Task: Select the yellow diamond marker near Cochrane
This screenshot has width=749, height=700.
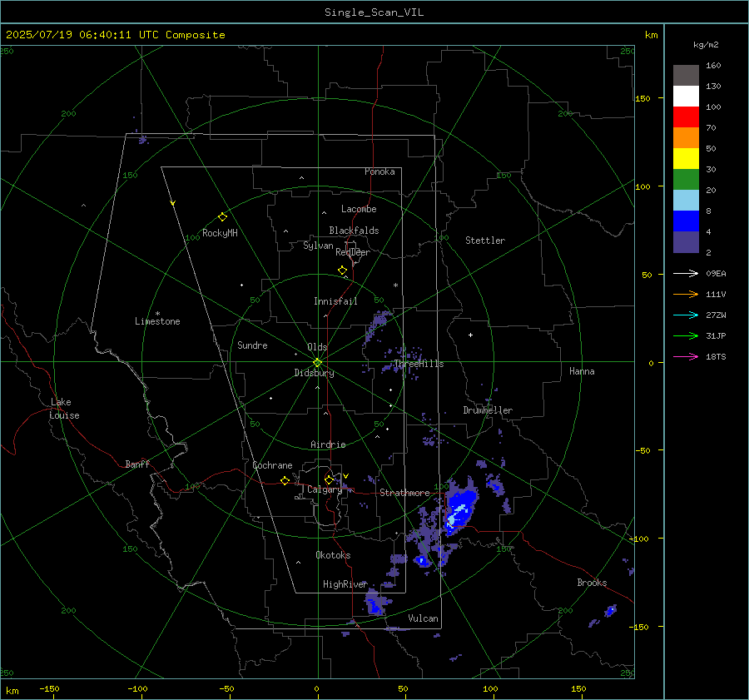Action: [x=285, y=481]
